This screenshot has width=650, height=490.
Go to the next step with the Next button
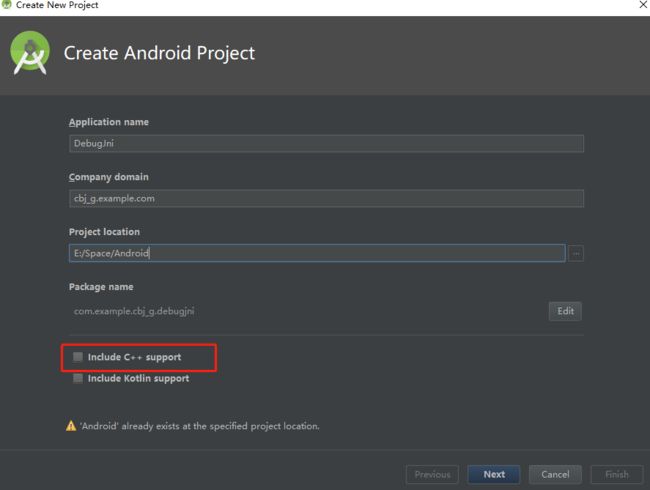pos(494,474)
